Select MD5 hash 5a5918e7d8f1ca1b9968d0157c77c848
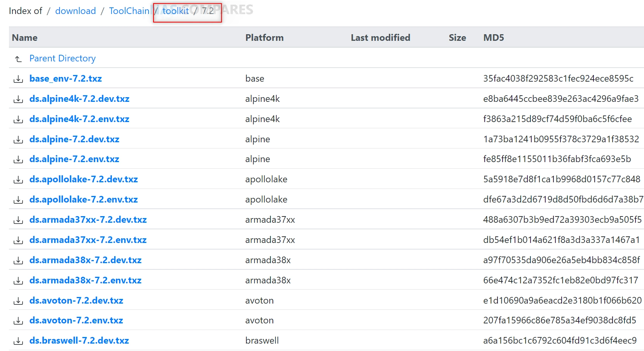 pos(562,179)
